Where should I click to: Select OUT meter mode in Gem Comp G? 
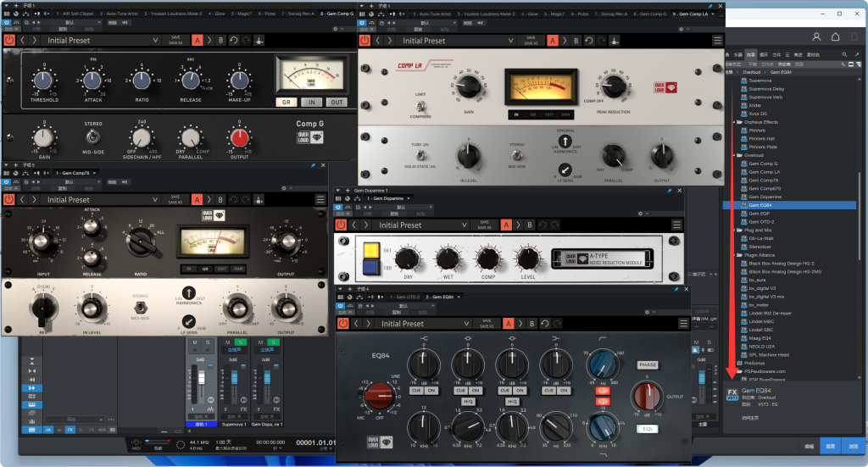tap(337, 103)
